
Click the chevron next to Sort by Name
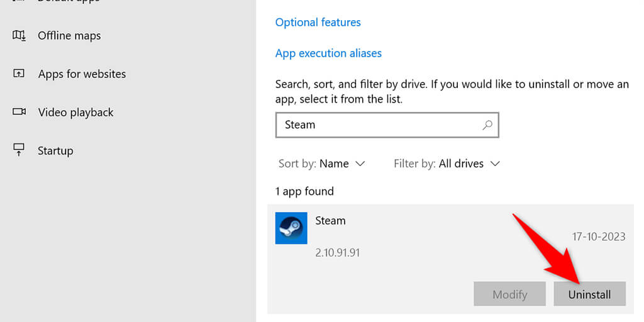pos(360,164)
